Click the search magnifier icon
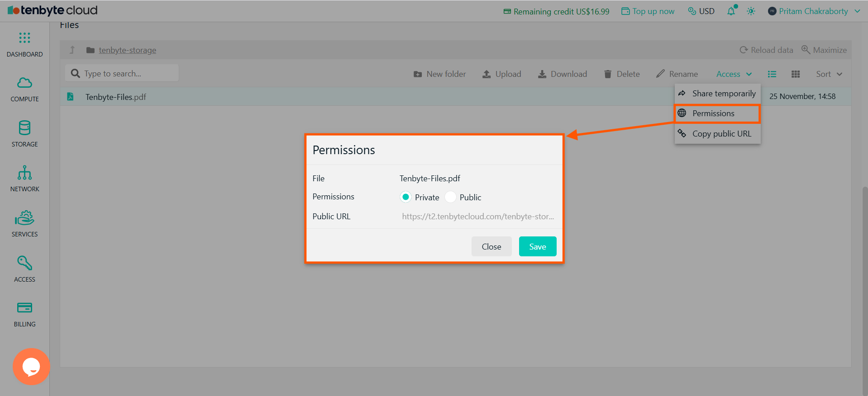This screenshot has width=868, height=396. tap(75, 73)
